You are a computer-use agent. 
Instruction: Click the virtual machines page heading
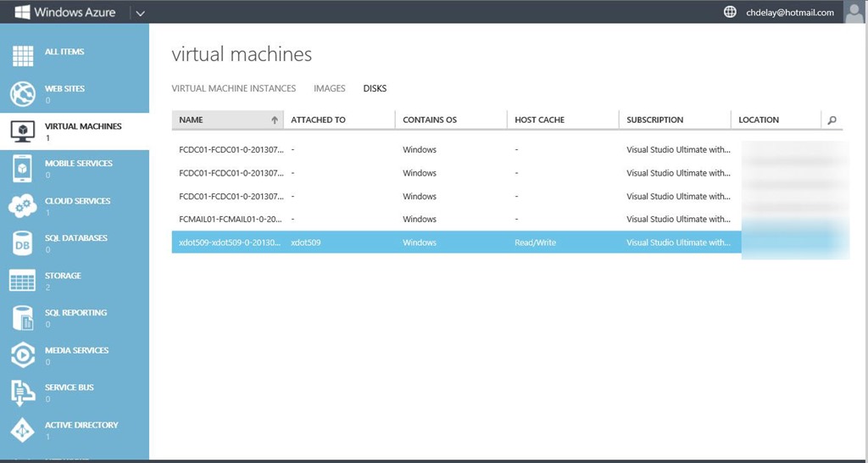click(x=242, y=54)
